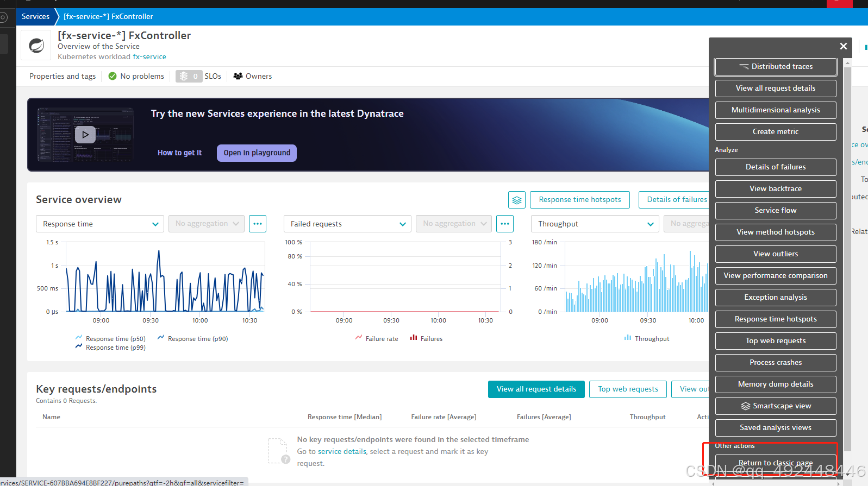The image size is (868, 486).
Task: Open Process crashes
Action: [x=776, y=363]
